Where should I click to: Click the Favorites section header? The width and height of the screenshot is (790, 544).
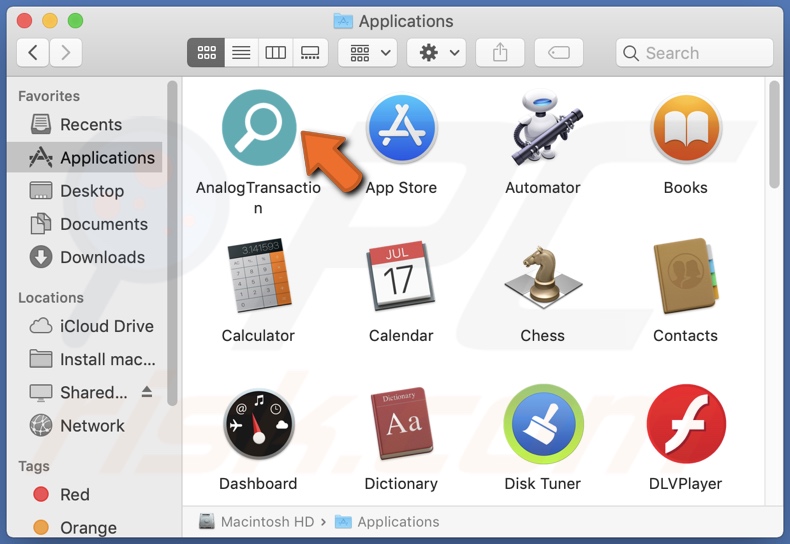49,96
